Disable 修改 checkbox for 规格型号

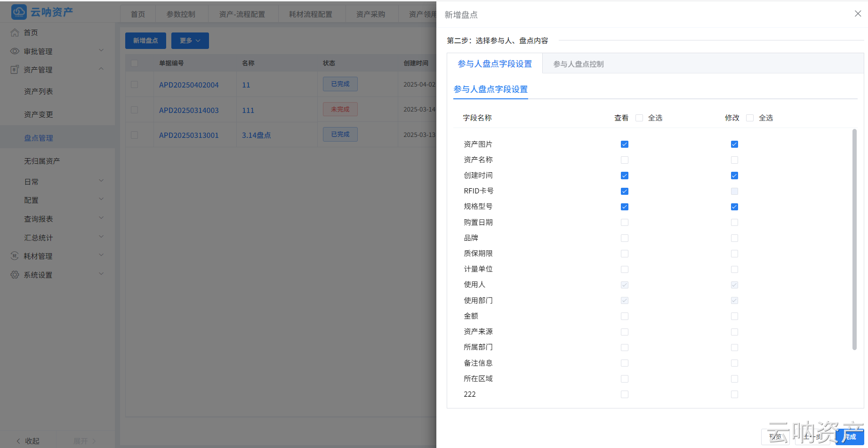pyautogui.click(x=734, y=207)
